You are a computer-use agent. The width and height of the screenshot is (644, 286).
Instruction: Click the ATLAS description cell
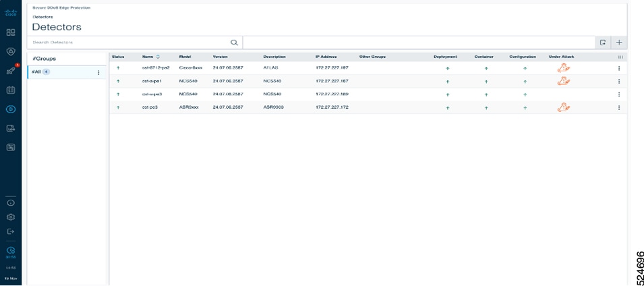coord(270,68)
